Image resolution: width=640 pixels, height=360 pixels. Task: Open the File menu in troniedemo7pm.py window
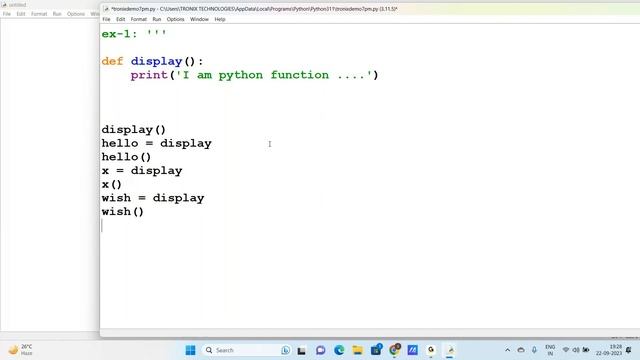106,19
